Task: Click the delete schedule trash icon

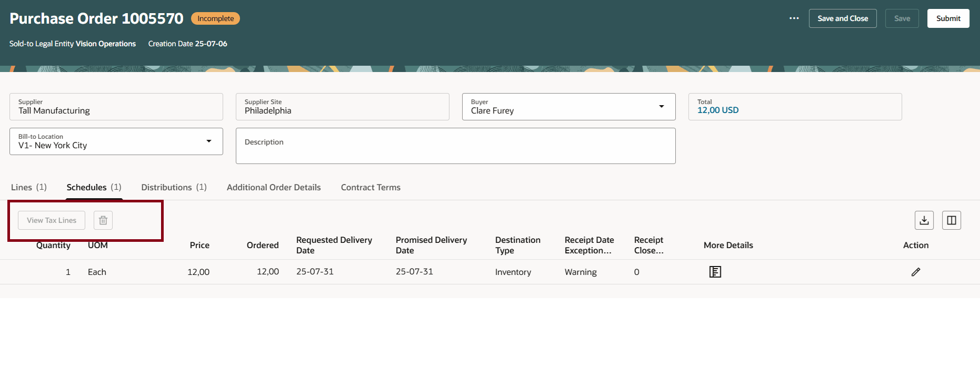Action: click(103, 220)
